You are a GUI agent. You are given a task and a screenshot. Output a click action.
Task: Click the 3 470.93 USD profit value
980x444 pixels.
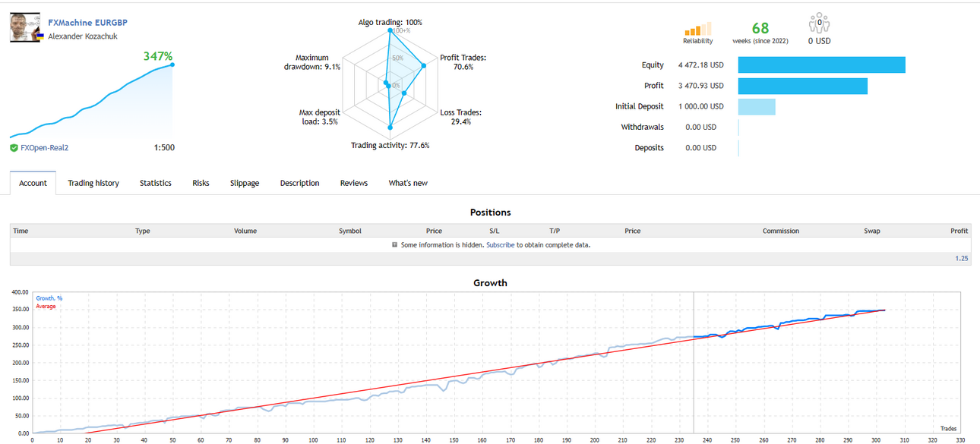point(700,86)
